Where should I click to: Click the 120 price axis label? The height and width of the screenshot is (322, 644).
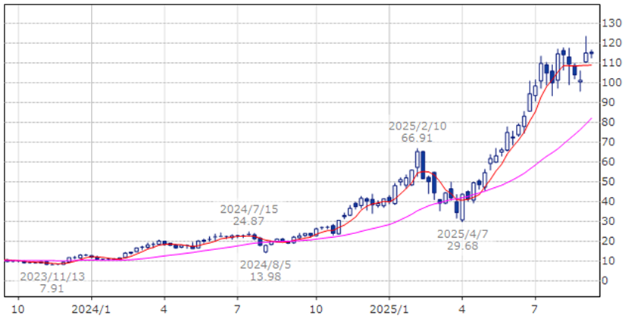(612, 43)
